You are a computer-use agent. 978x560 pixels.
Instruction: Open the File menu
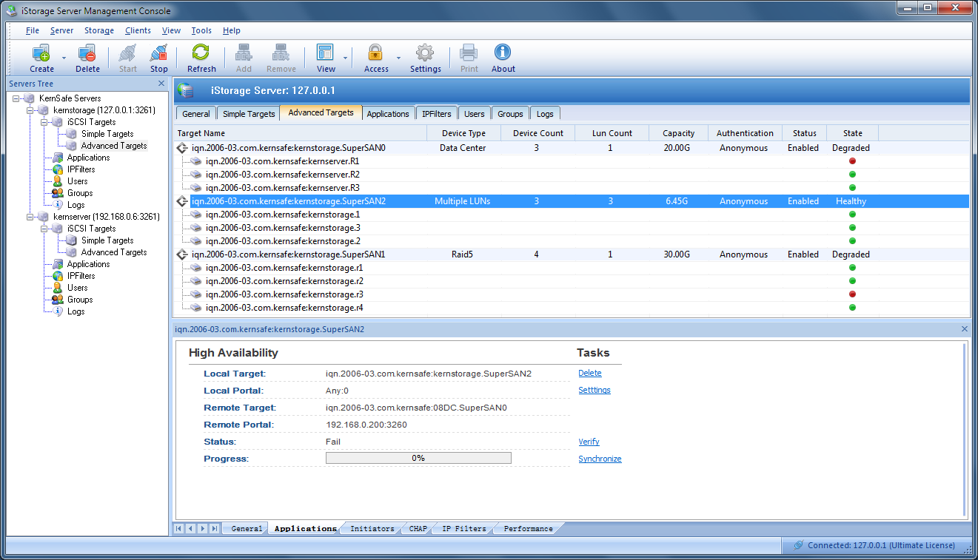(33, 30)
